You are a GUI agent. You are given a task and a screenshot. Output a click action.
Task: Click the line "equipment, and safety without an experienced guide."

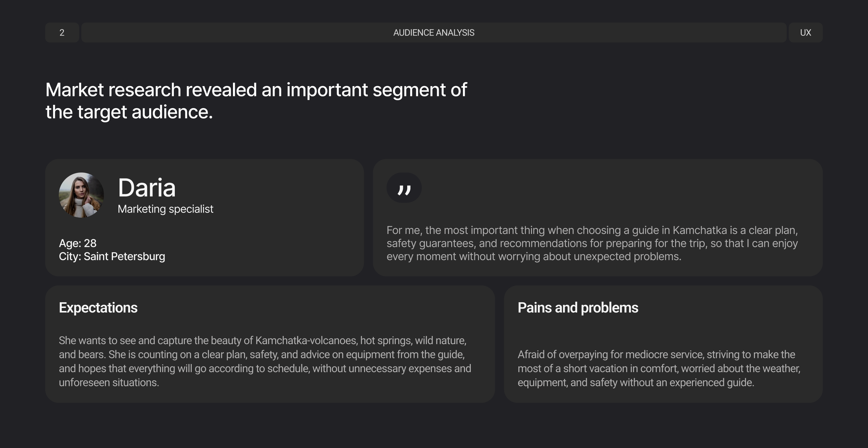[636, 382]
